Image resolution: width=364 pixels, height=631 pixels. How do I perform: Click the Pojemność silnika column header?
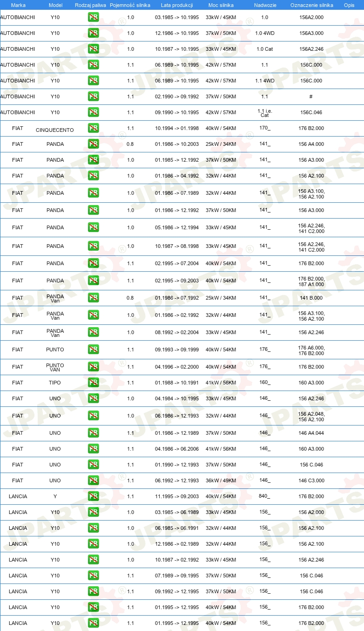130,5
